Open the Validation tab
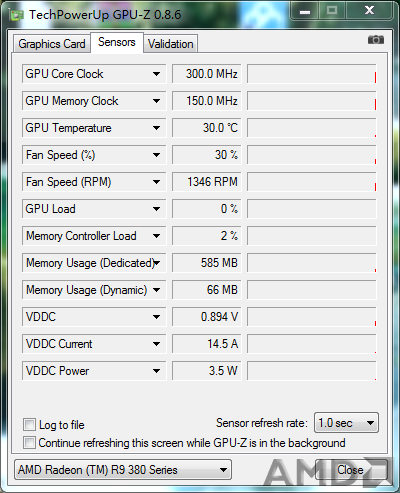The height and width of the screenshot is (493, 400). (x=171, y=44)
